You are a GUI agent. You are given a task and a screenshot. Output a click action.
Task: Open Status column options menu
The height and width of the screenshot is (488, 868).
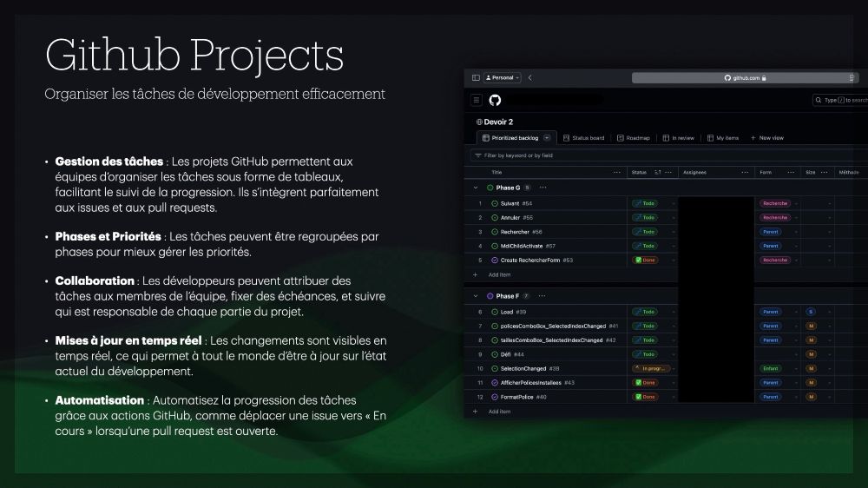click(668, 172)
